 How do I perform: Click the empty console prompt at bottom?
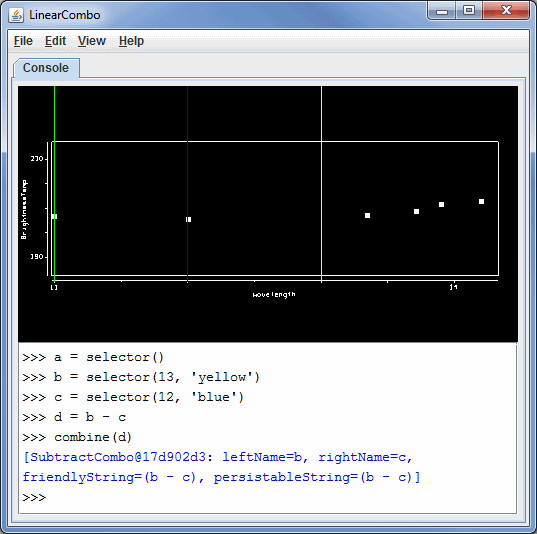(34, 497)
